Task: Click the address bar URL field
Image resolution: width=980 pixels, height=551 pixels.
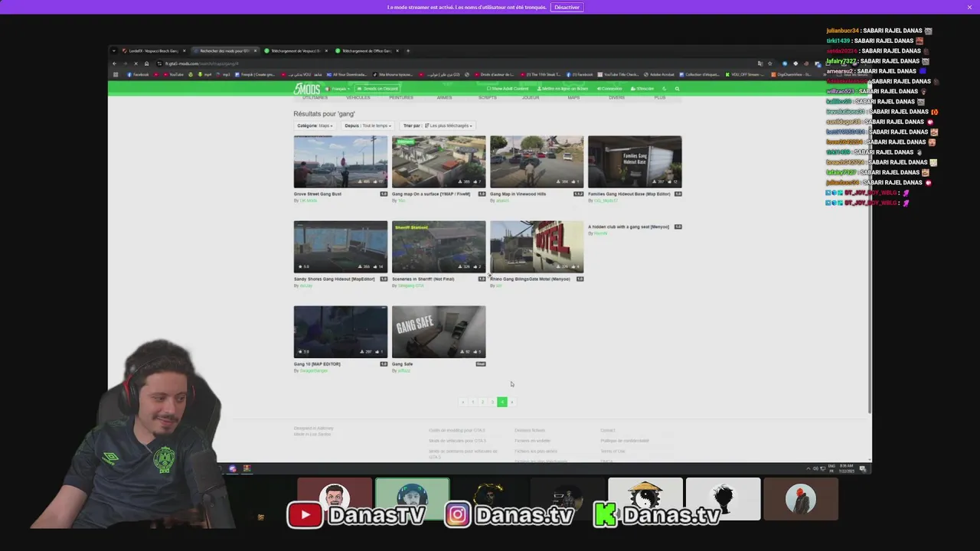Action: coord(452,64)
